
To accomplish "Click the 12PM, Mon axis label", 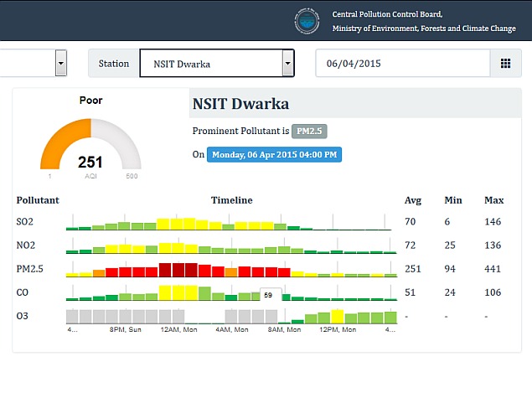I will tap(338, 330).
